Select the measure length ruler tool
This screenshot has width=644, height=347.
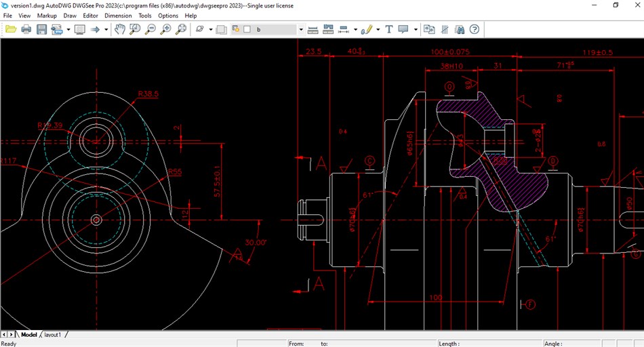(x=313, y=29)
